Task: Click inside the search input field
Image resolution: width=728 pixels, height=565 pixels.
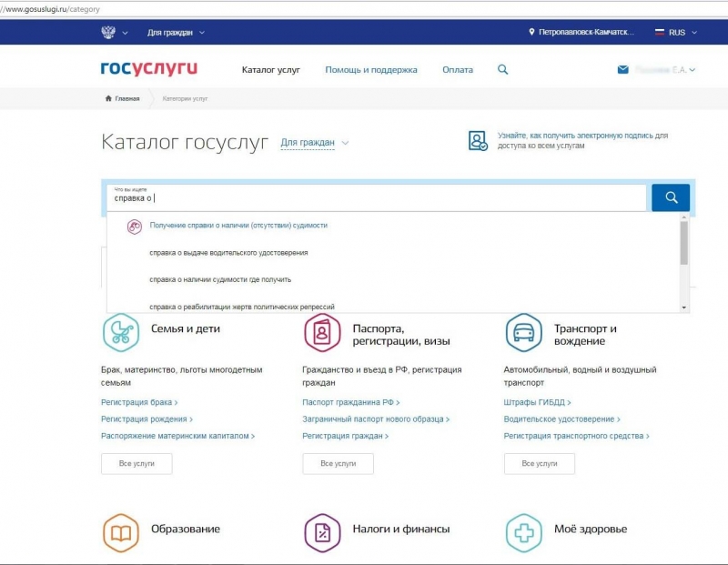Action: [x=377, y=197]
